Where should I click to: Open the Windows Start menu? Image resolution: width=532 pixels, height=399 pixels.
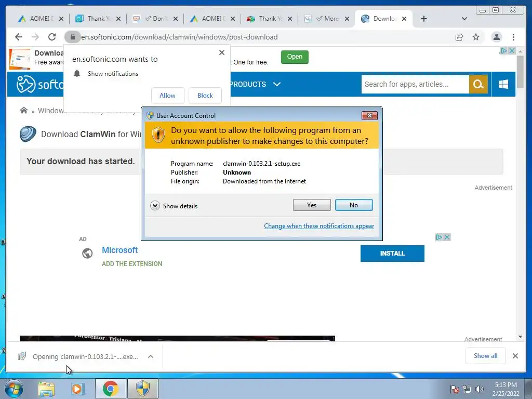[x=14, y=389]
